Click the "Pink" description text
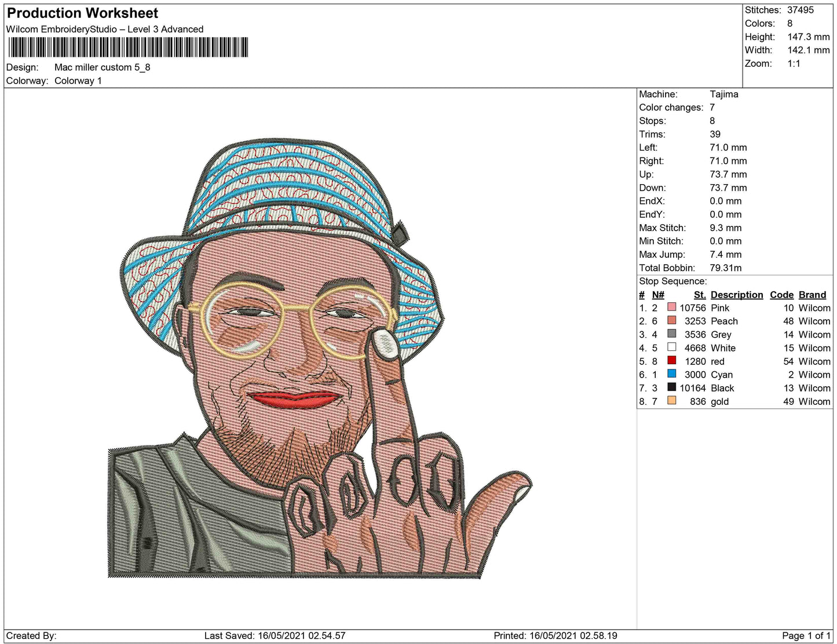837x644 pixels. (720, 308)
